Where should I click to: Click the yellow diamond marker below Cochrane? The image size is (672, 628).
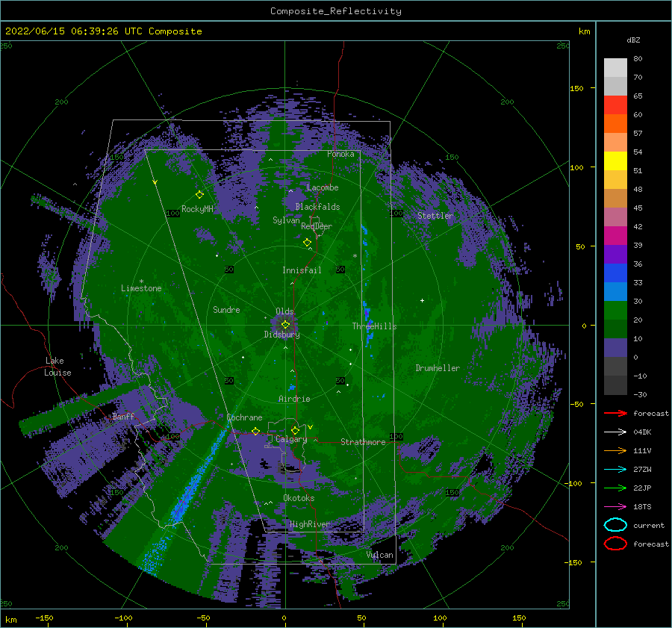[x=255, y=431]
